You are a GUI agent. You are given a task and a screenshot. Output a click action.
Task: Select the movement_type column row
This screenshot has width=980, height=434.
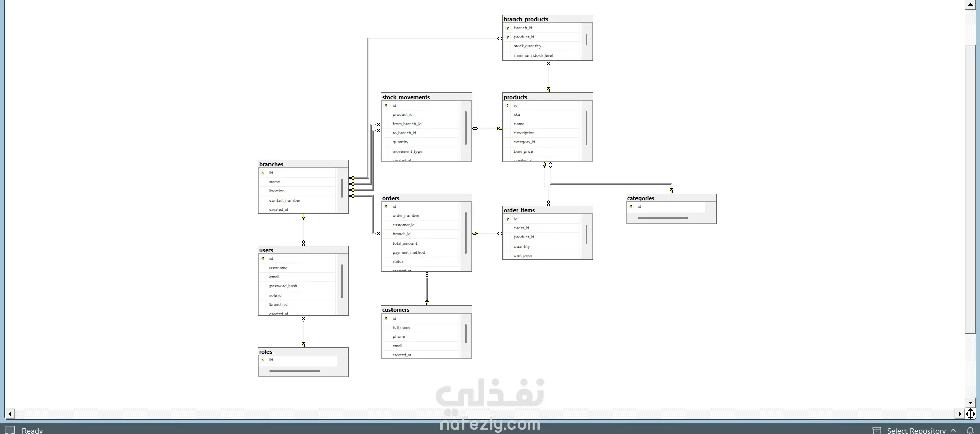[x=421, y=152]
